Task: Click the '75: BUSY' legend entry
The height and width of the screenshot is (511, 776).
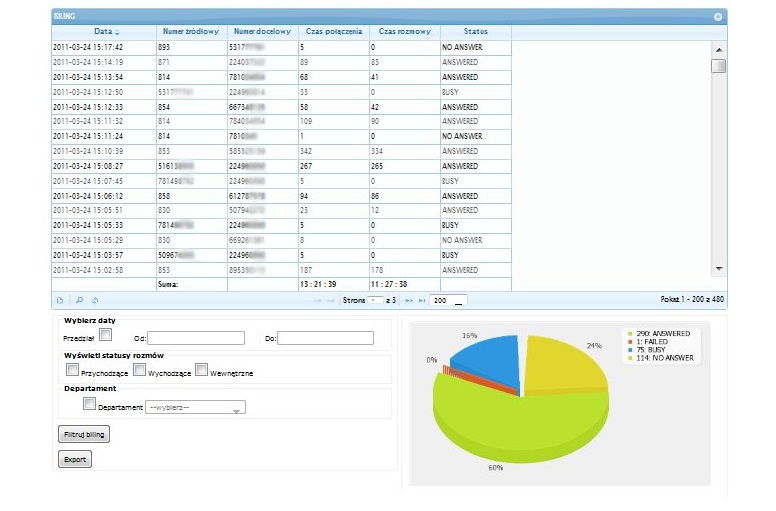Action: (647, 350)
